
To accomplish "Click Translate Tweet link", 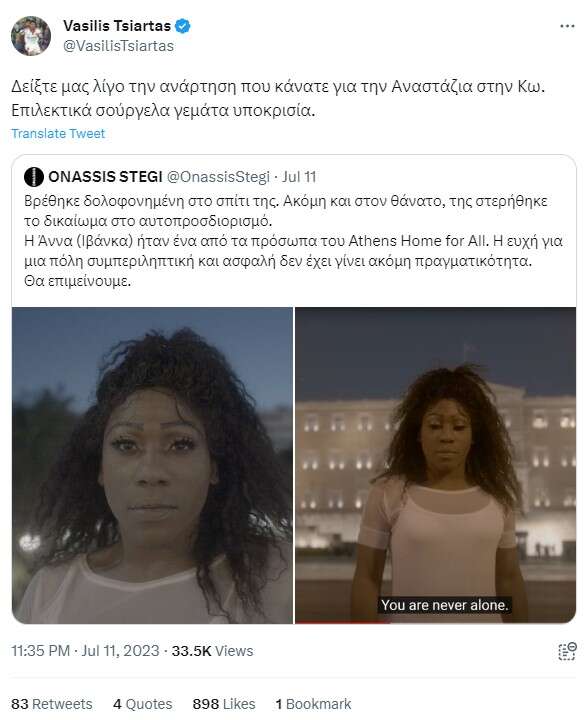I will 58,134.
